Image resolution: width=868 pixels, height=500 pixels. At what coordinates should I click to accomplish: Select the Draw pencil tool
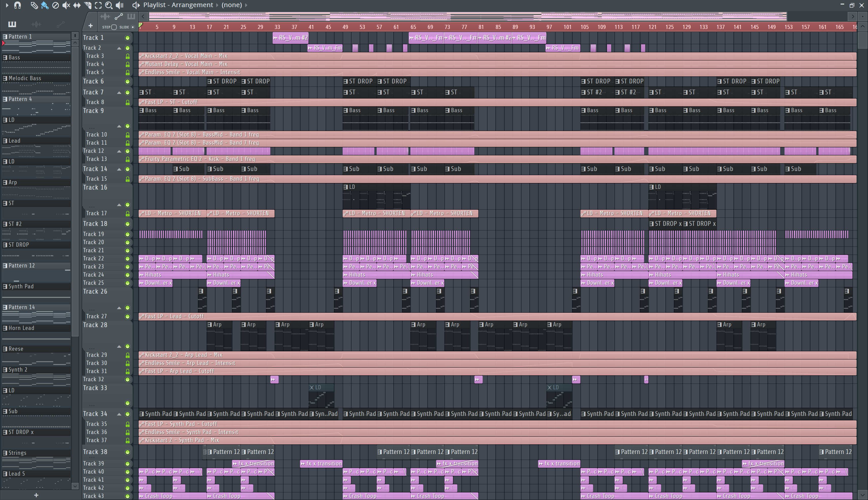pyautogui.click(x=34, y=5)
